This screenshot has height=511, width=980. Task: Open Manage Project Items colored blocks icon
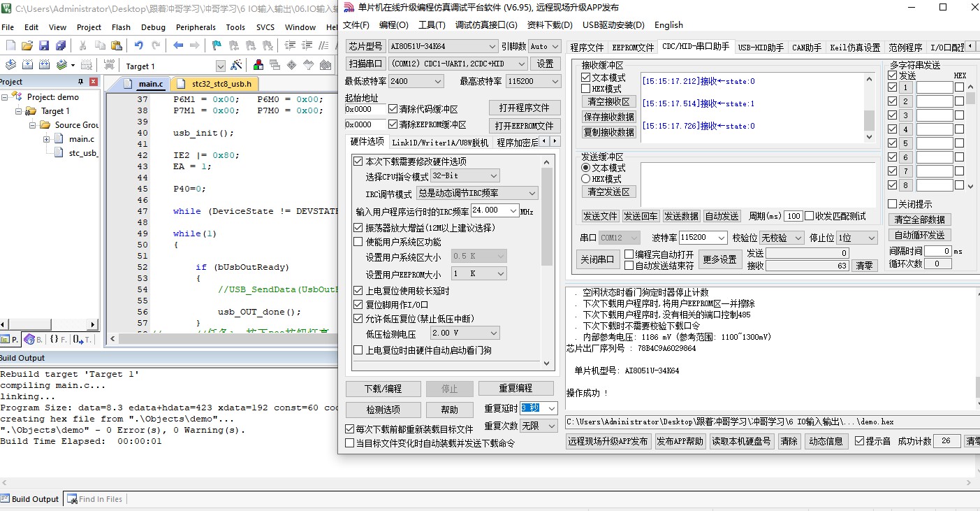(259, 65)
